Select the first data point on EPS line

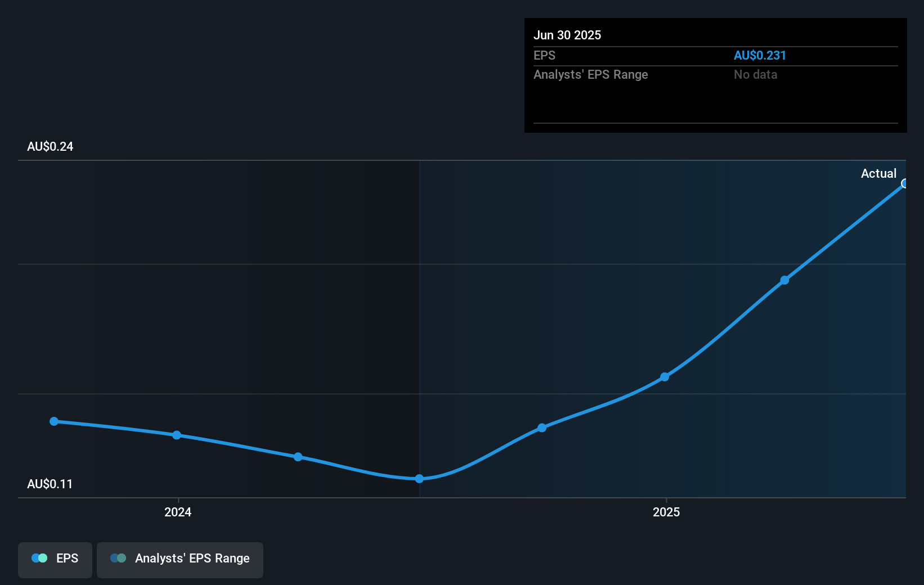(x=54, y=421)
